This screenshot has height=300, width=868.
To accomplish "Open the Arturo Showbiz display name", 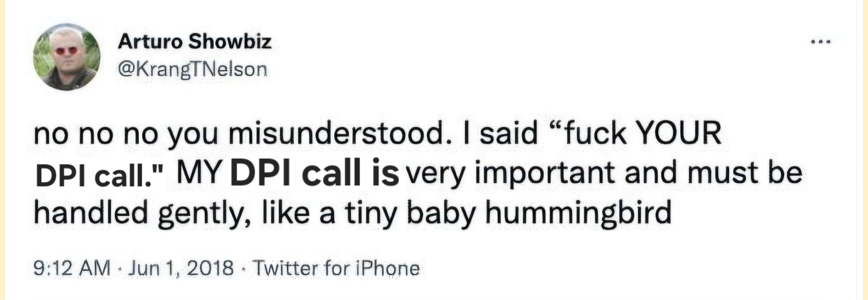I will (x=194, y=42).
